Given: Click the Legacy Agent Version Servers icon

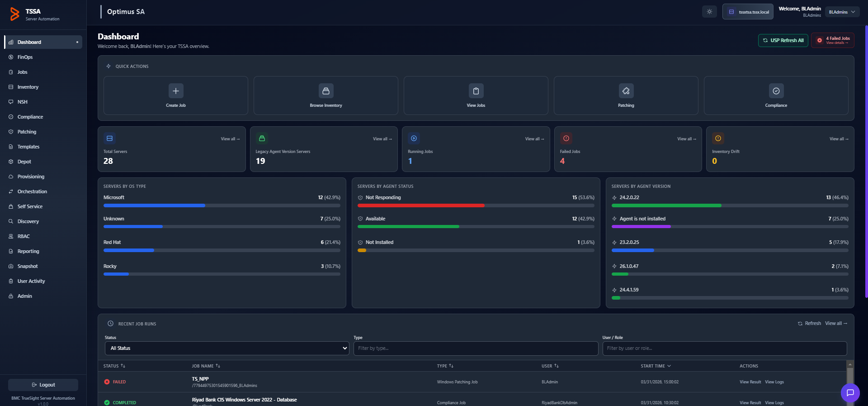Looking at the screenshot, I should click(262, 138).
